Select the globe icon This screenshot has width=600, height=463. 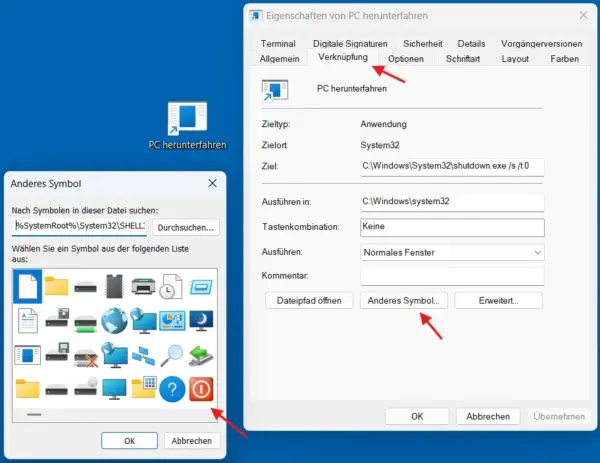pyautogui.click(x=114, y=321)
